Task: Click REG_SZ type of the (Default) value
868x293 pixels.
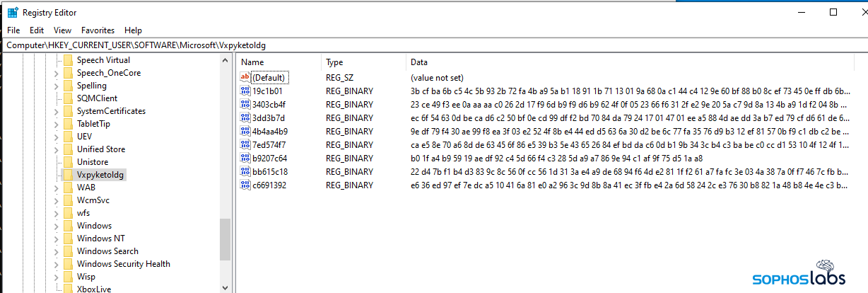Action: 339,77
